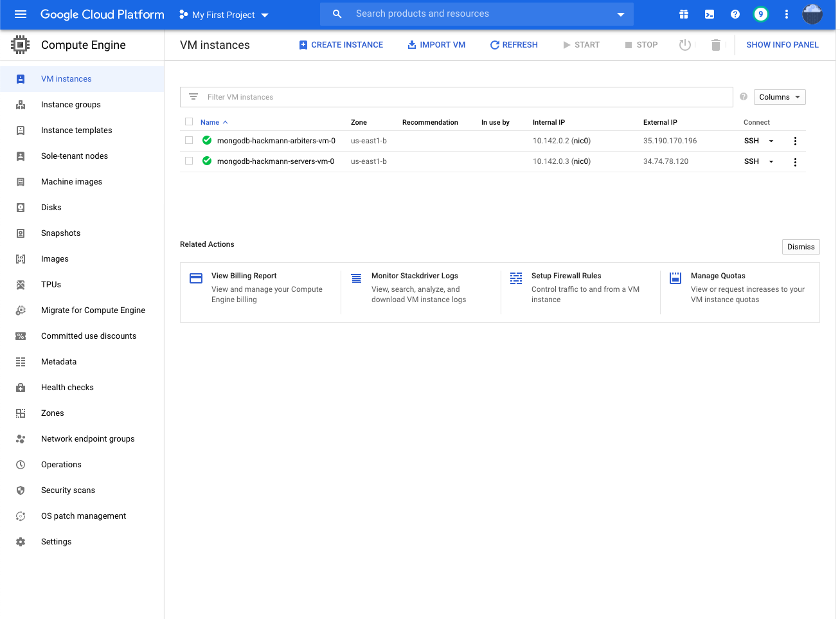Open the help question mark icon

pyautogui.click(x=735, y=14)
